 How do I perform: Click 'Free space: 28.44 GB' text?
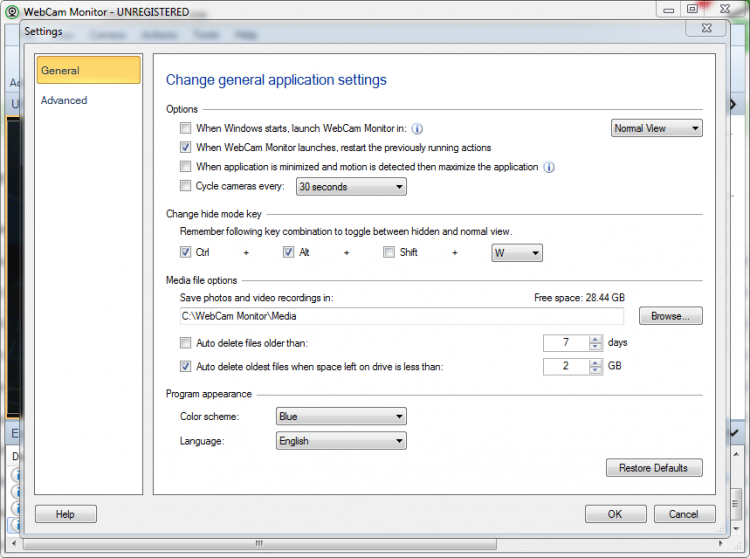[x=579, y=298]
